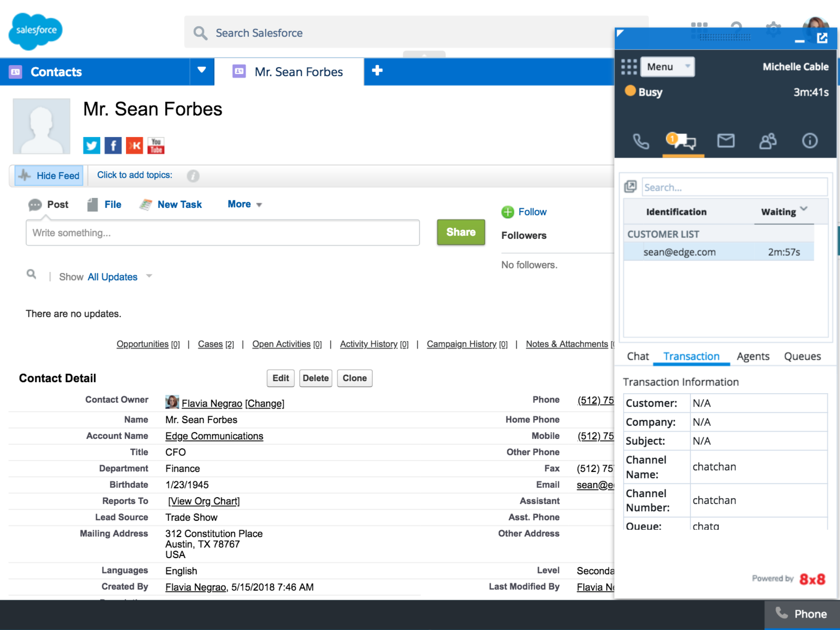Click the Contacts tab card icon
Screen dimensions: 840x630
tap(15, 72)
